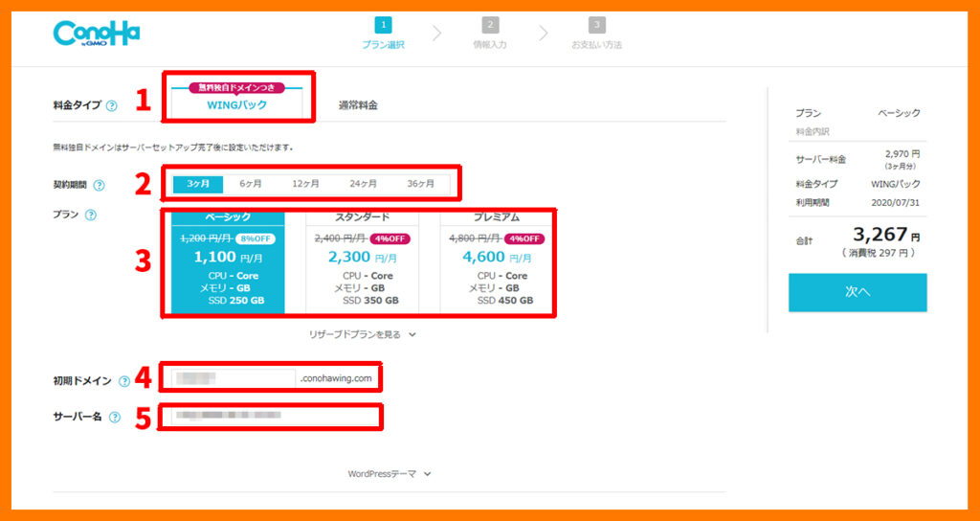Screen dimensions: 980x521
Task: Switch to the 通常料金 tab
Action: pyautogui.click(x=358, y=105)
